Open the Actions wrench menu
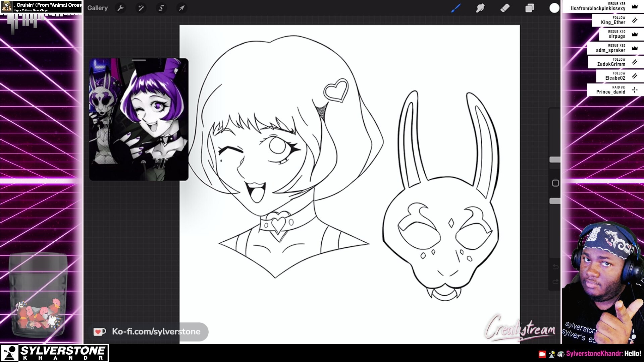This screenshot has height=362, width=644. pyautogui.click(x=120, y=8)
